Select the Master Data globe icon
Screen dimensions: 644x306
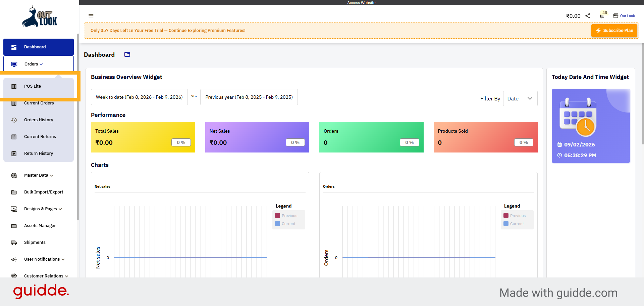14,175
